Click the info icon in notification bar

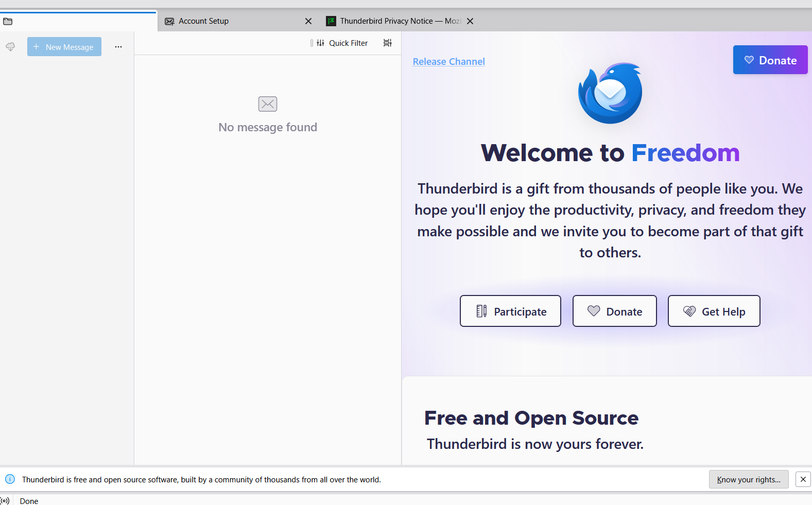pos(10,479)
